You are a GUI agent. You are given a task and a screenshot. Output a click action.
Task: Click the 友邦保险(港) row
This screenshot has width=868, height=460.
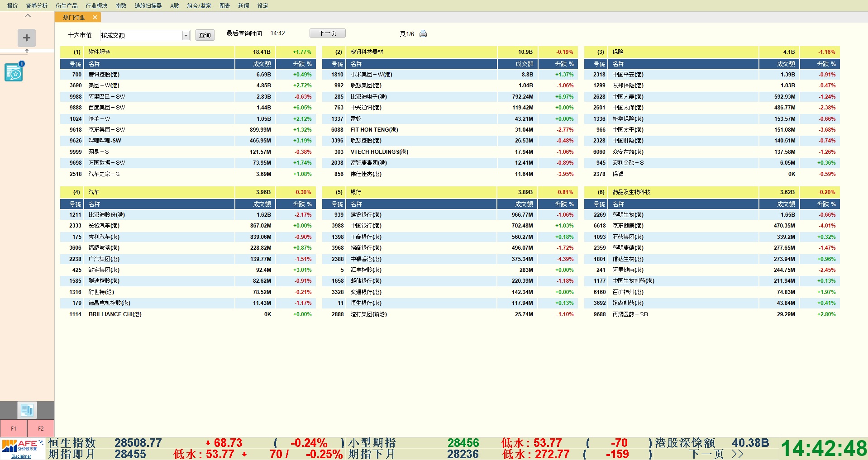coord(712,85)
